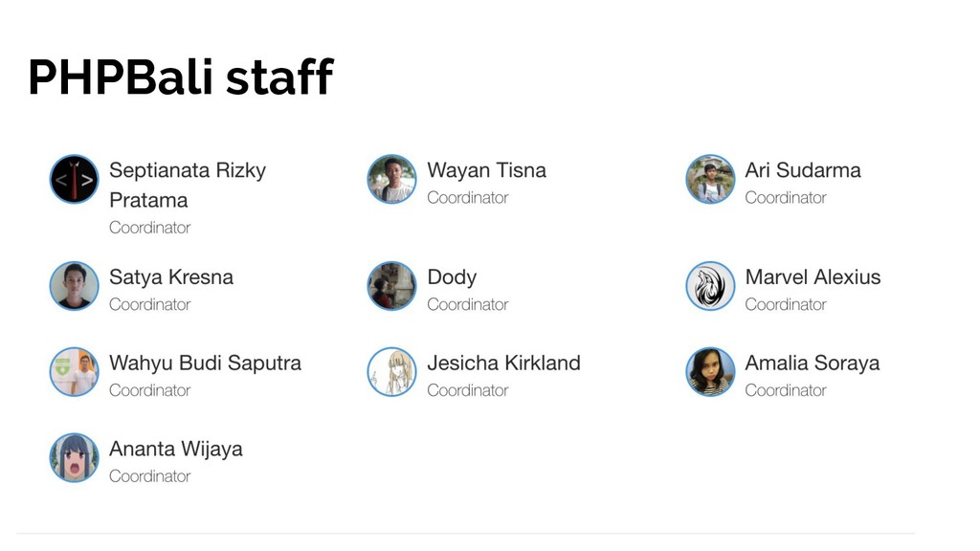Click Septianata Rizky Pratama's code-bracket avatar

pos(74,179)
